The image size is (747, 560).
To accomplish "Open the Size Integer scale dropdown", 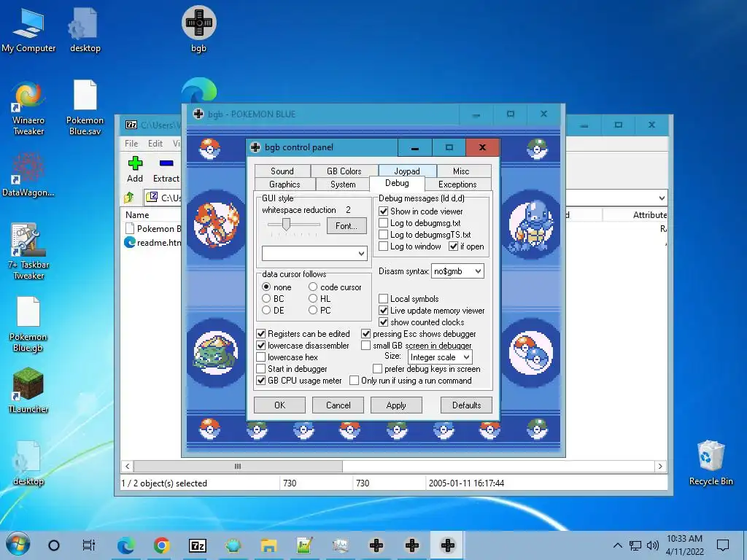I will coord(440,357).
